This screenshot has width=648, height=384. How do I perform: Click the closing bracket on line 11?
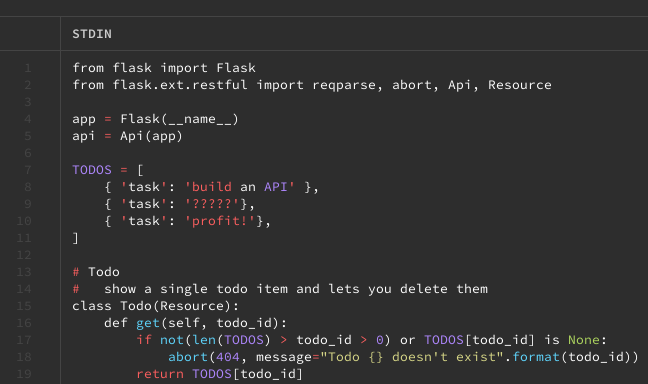coord(76,238)
